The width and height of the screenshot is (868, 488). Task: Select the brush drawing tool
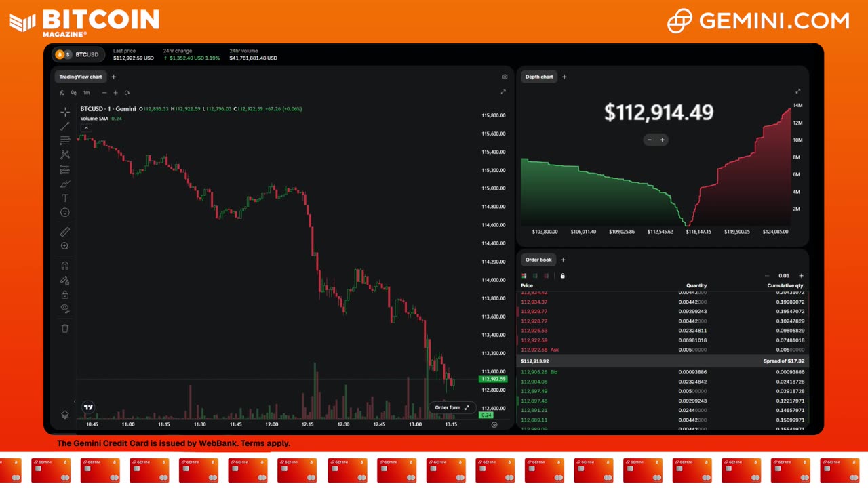(x=65, y=184)
